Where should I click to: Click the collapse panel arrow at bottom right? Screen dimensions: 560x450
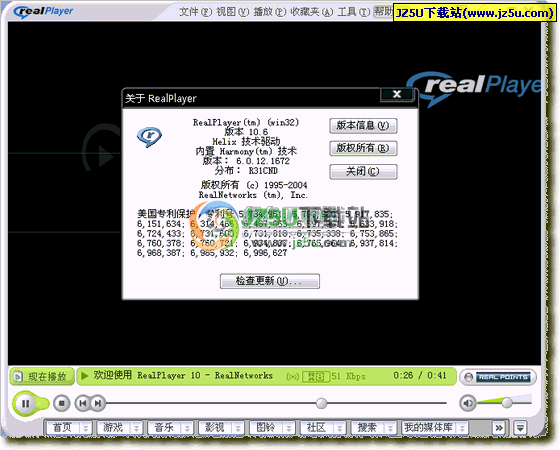click(x=520, y=428)
